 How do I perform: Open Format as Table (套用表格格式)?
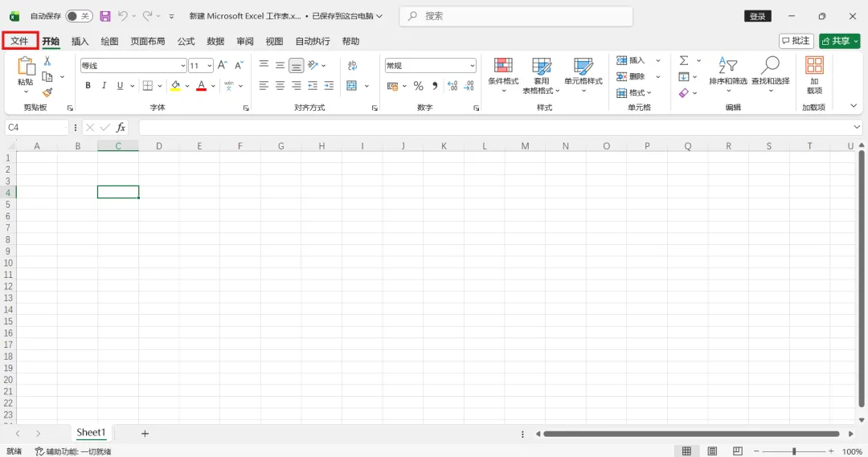541,75
